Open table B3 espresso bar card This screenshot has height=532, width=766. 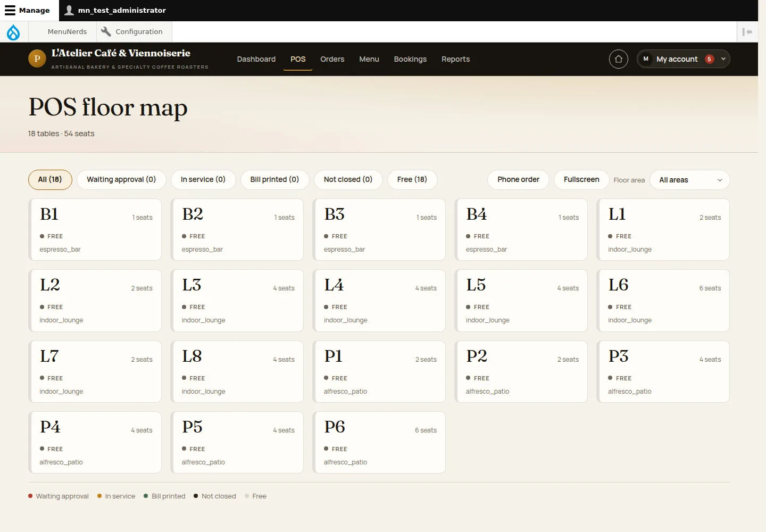pyautogui.click(x=379, y=230)
